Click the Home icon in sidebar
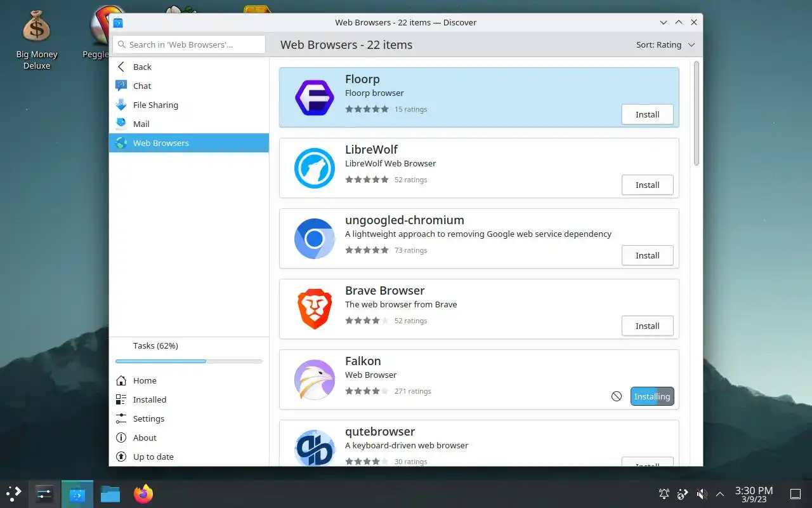This screenshot has height=508, width=812. pos(121,380)
